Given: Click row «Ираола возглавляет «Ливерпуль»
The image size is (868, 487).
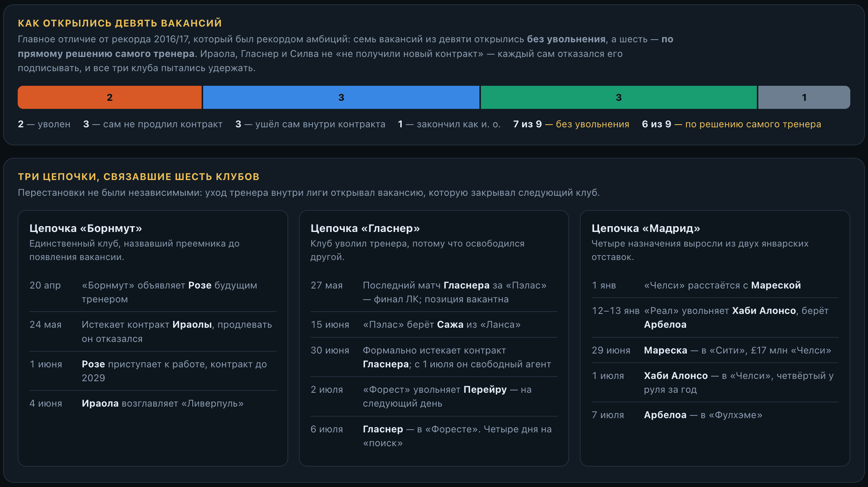Looking at the screenshot, I should coord(153,404).
